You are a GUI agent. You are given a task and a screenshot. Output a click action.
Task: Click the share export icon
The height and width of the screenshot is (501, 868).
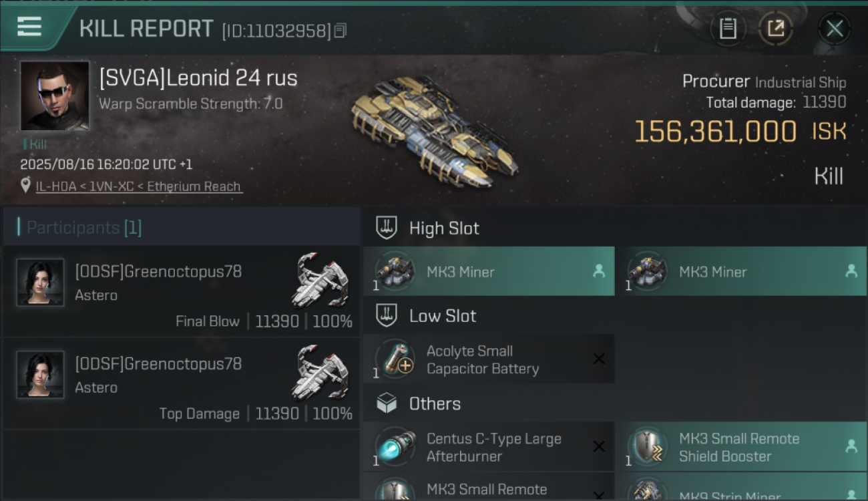(x=776, y=29)
